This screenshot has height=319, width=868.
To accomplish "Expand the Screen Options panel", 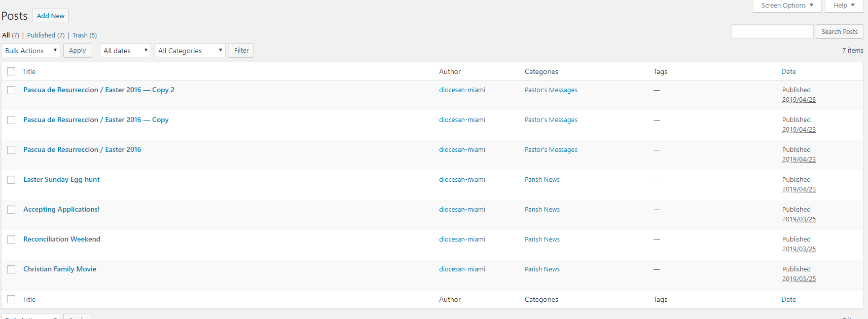I will click(x=787, y=6).
